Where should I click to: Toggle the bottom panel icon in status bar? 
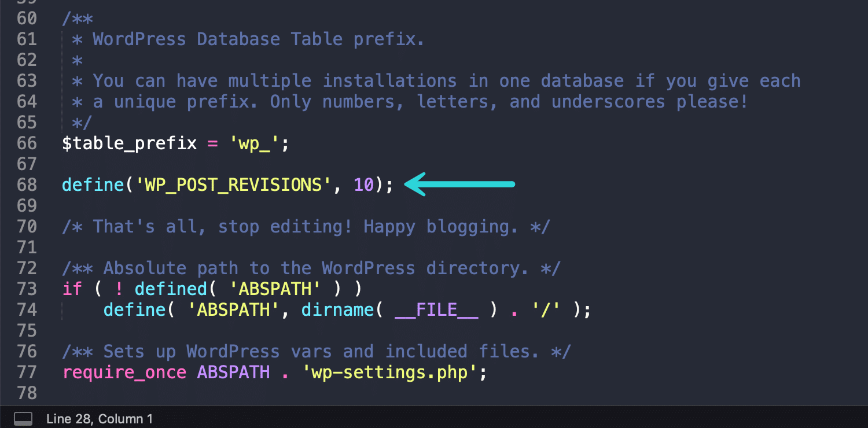22,418
